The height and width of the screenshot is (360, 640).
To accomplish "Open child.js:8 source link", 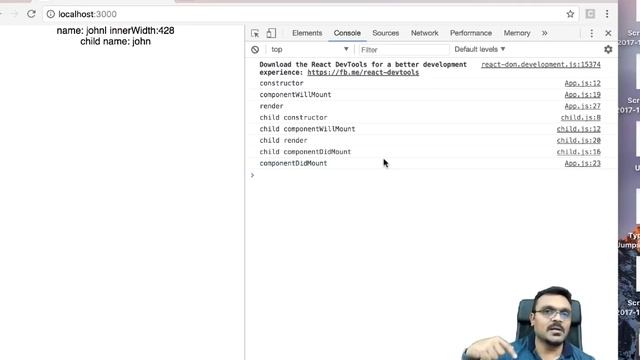I will coord(580,118).
